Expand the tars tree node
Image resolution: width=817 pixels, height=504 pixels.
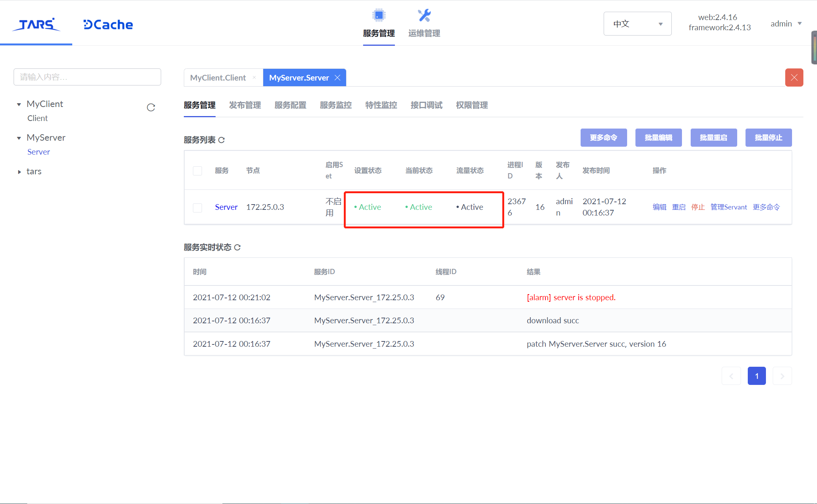[x=19, y=172]
